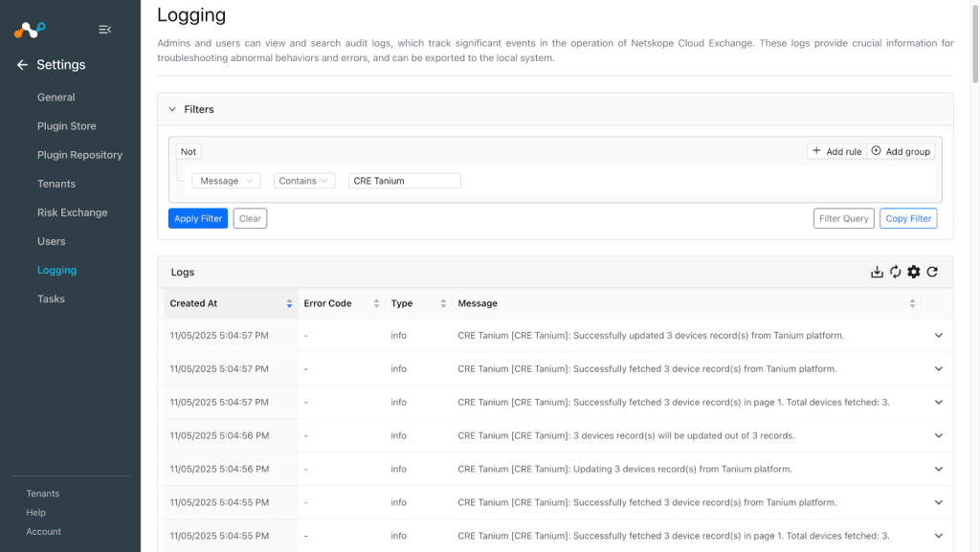
Task: Click the Apply Filter button
Action: pos(198,218)
